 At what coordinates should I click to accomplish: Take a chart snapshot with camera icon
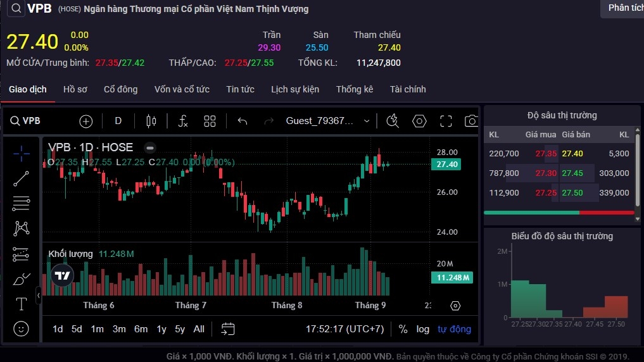pyautogui.click(x=471, y=121)
